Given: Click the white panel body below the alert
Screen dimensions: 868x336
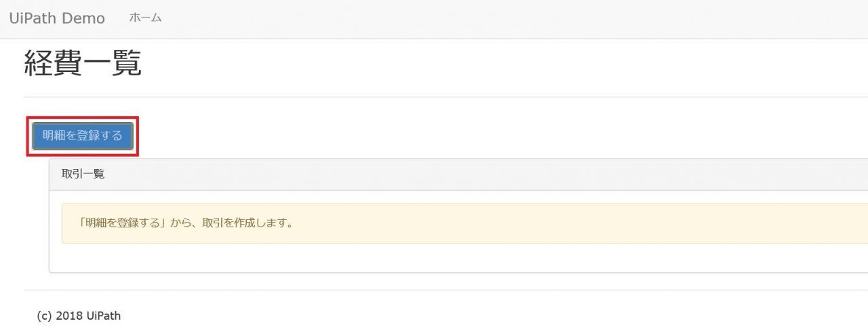Looking at the screenshot, I should click(458, 258).
